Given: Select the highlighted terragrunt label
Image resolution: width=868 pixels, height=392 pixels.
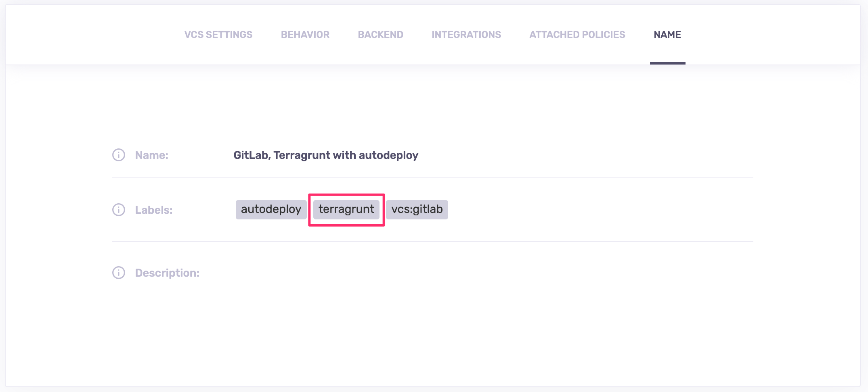Looking at the screenshot, I should (346, 209).
